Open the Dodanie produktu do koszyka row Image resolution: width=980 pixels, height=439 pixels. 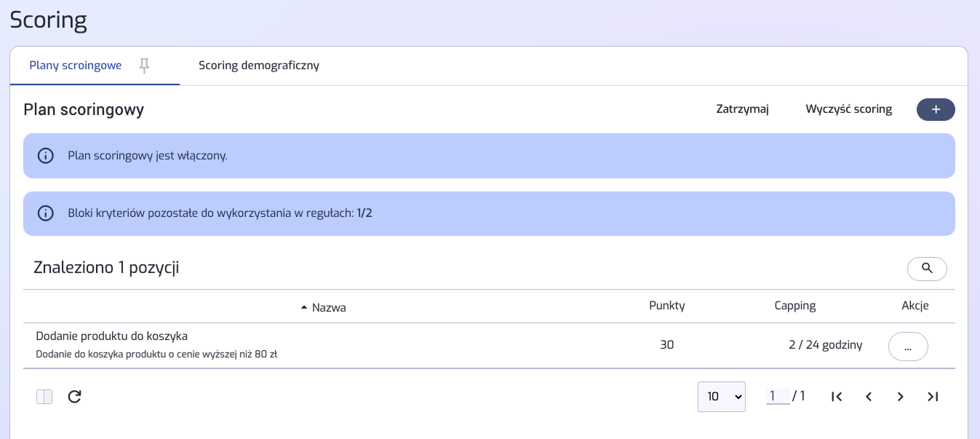tap(489, 346)
